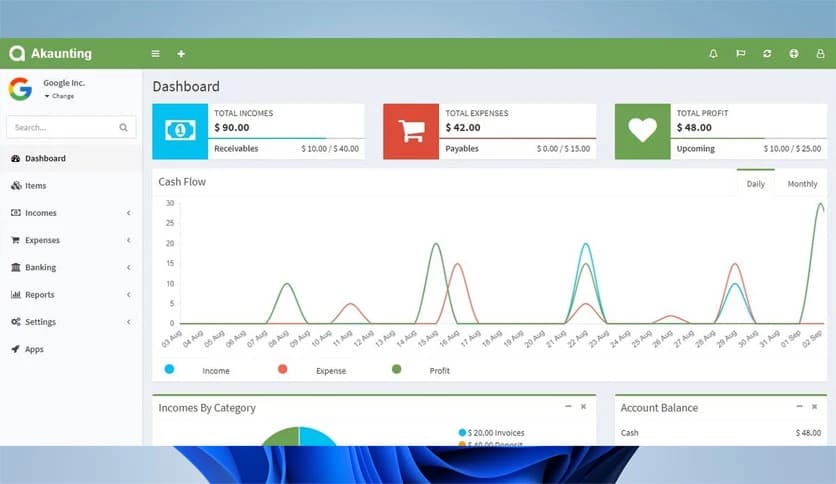This screenshot has width=836, height=484.
Task: Click the Akaunting brand name
Action: click(61, 53)
